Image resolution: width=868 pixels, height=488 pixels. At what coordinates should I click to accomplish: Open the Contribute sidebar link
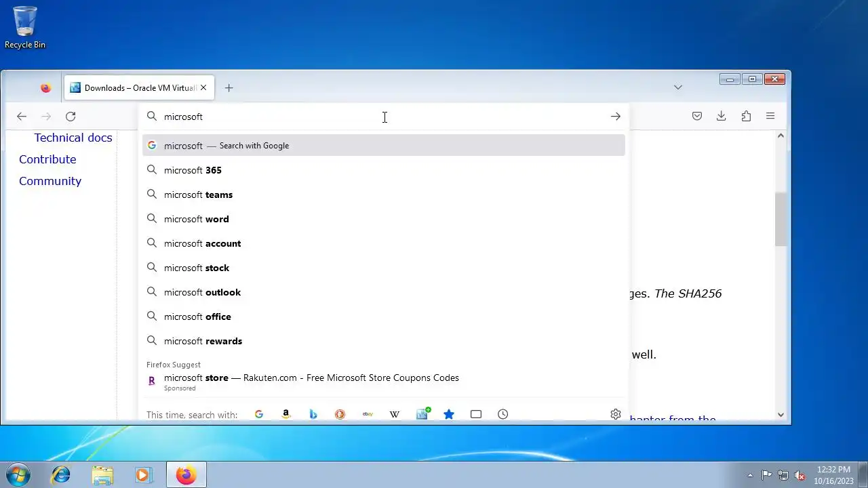click(x=47, y=159)
